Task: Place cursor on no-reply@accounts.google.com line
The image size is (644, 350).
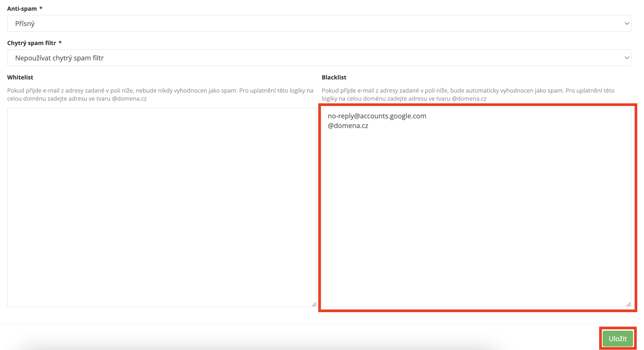Action: pos(377,116)
